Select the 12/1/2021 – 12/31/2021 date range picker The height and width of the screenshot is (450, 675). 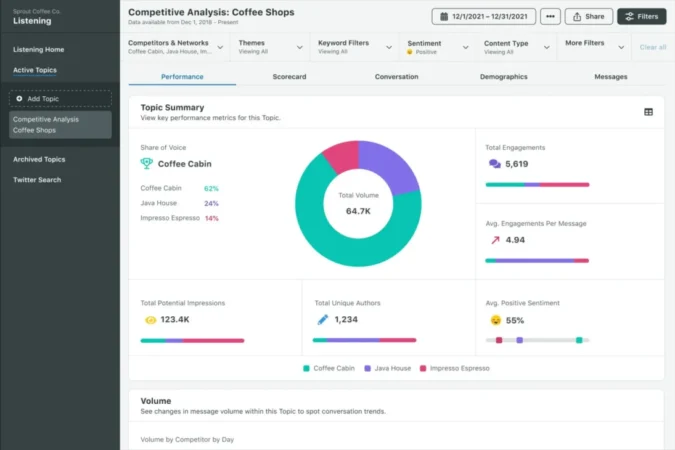click(x=483, y=16)
